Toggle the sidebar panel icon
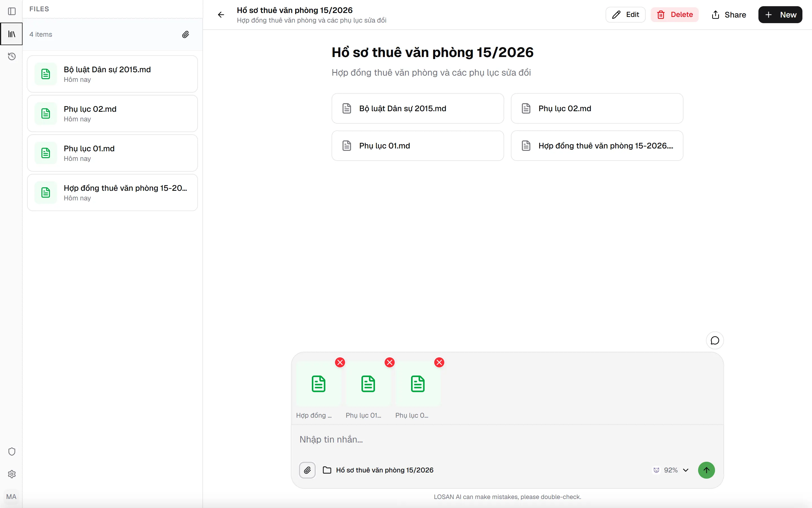812x508 pixels. tap(12, 11)
